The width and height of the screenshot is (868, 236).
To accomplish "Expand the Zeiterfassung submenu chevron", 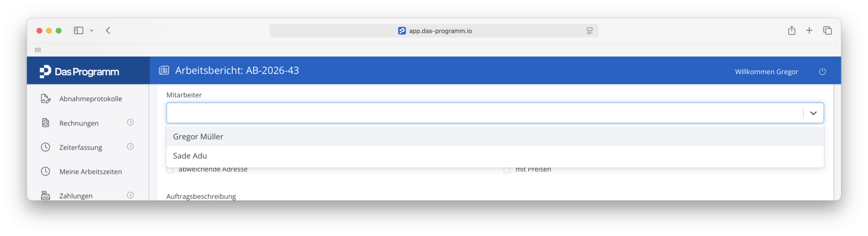I will coord(130,147).
